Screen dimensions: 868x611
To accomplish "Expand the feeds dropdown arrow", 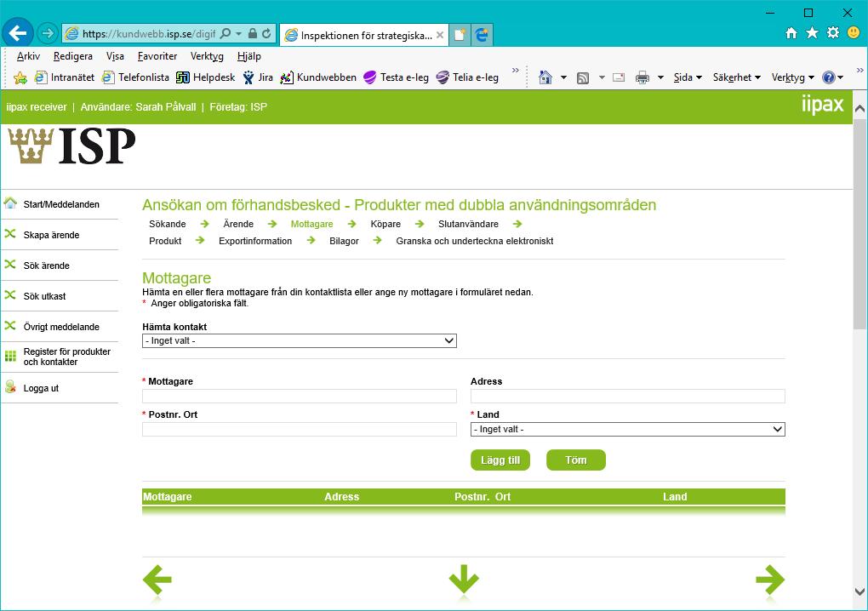I will coord(602,77).
